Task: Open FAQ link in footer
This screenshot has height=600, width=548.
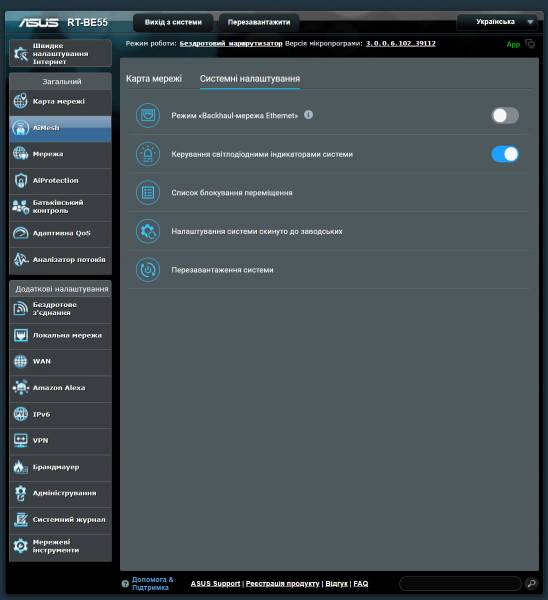Action: coord(360,584)
